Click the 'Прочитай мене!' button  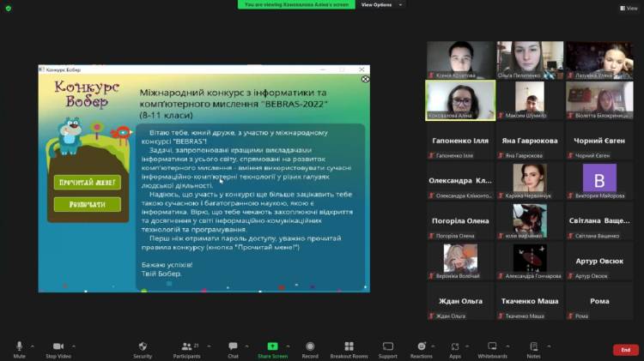tap(87, 183)
